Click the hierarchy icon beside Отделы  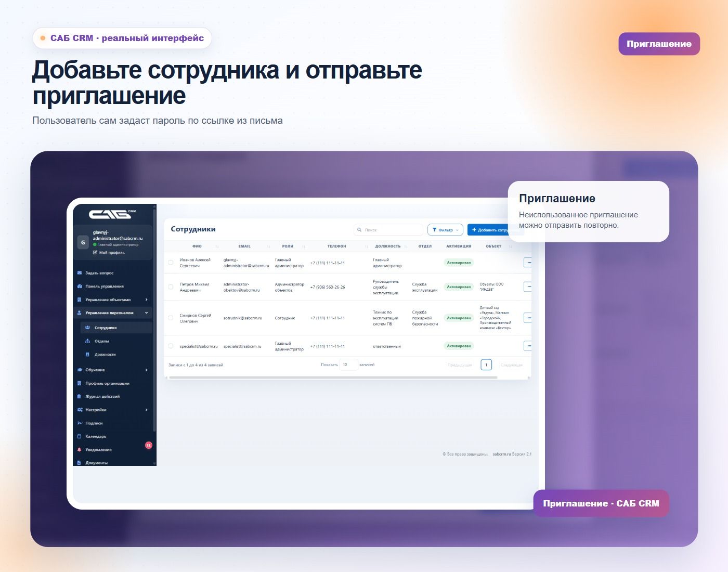click(87, 341)
